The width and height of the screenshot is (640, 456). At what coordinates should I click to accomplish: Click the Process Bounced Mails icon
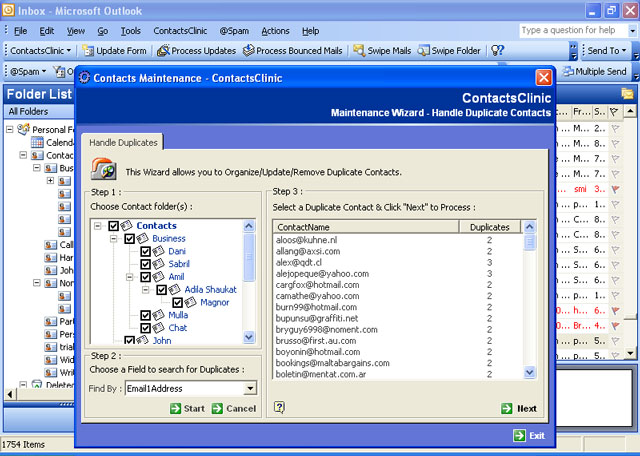coord(249,50)
